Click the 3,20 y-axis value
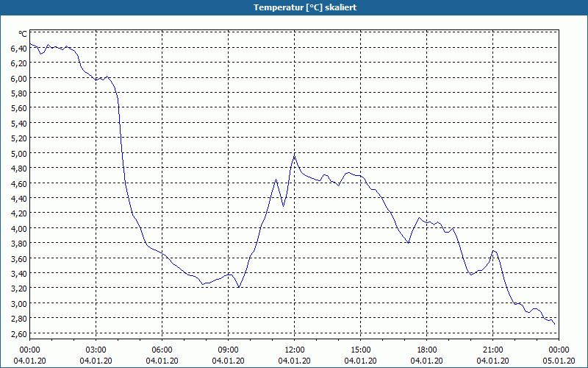The height and width of the screenshot is (368, 588). (19, 289)
